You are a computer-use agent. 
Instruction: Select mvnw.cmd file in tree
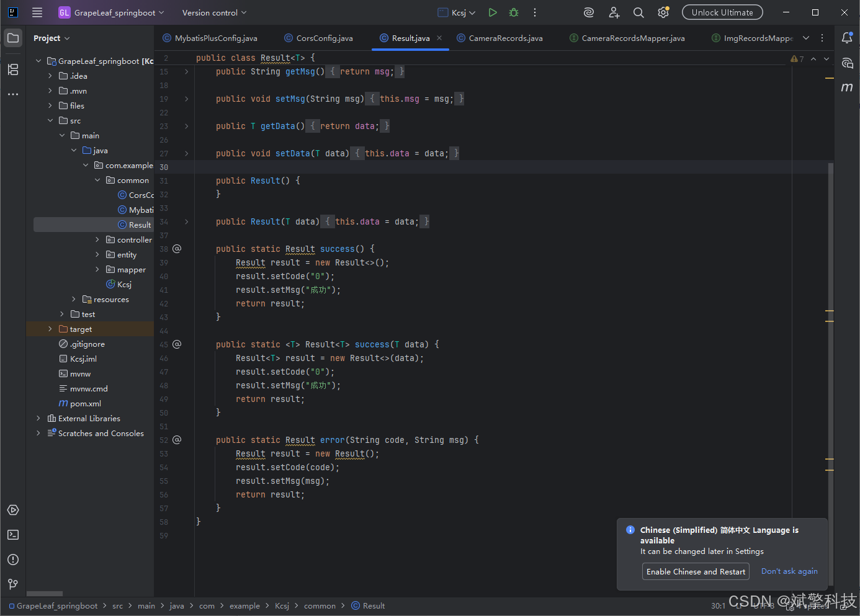83,389
